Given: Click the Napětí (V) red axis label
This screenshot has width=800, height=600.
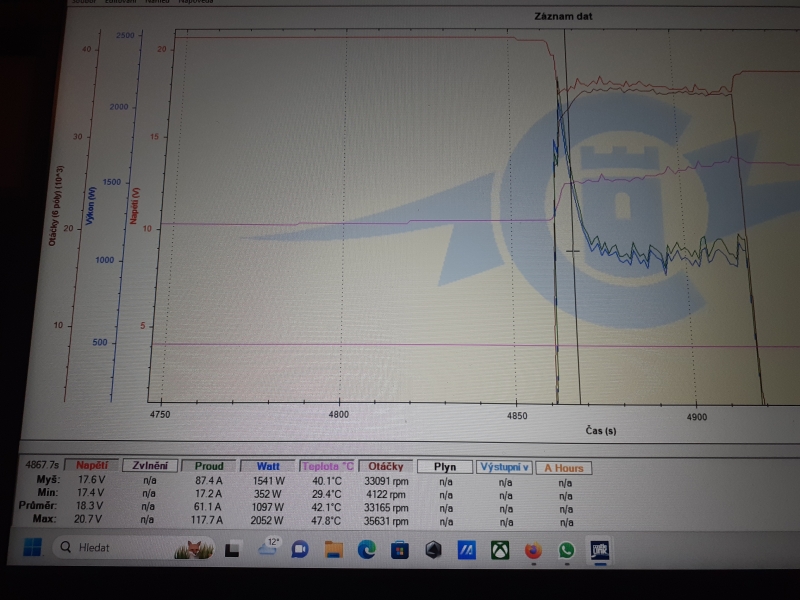Looking at the screenshot, I should [134, 206].
